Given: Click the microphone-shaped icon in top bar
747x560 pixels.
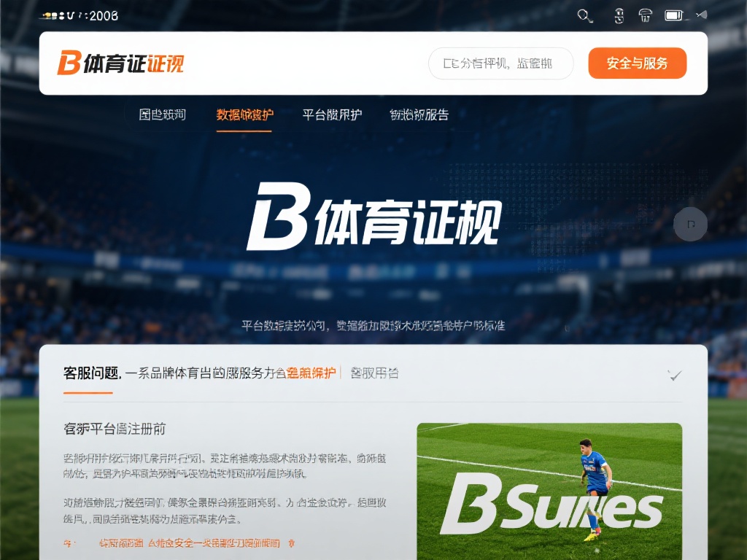Looking at the screenshot, I should pos(619,16).
